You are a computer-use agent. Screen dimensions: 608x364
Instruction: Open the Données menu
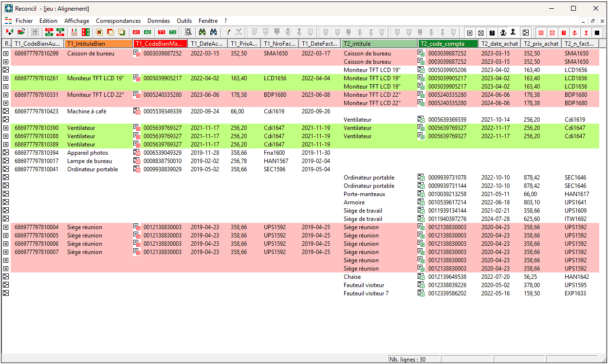(159, 21)
